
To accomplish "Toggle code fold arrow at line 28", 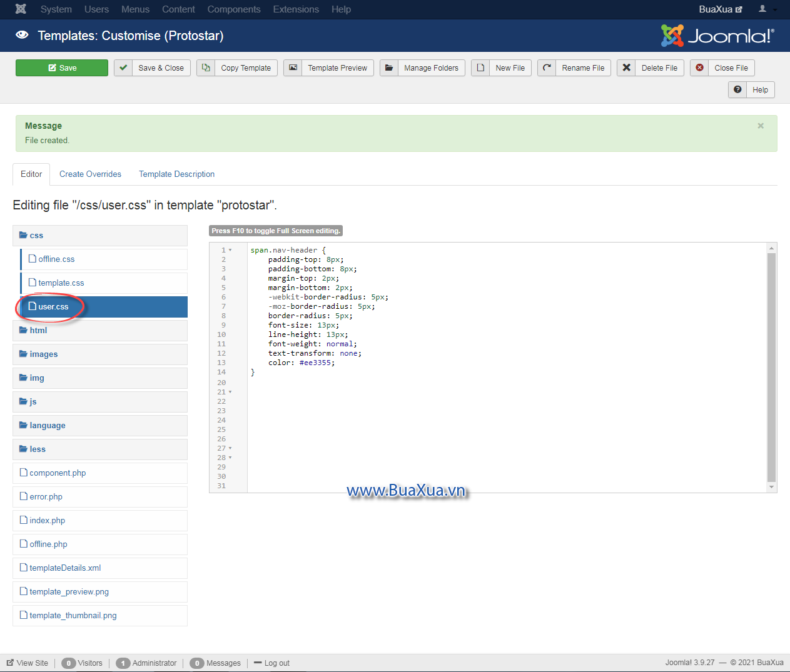I will click(x=230, y=458).
